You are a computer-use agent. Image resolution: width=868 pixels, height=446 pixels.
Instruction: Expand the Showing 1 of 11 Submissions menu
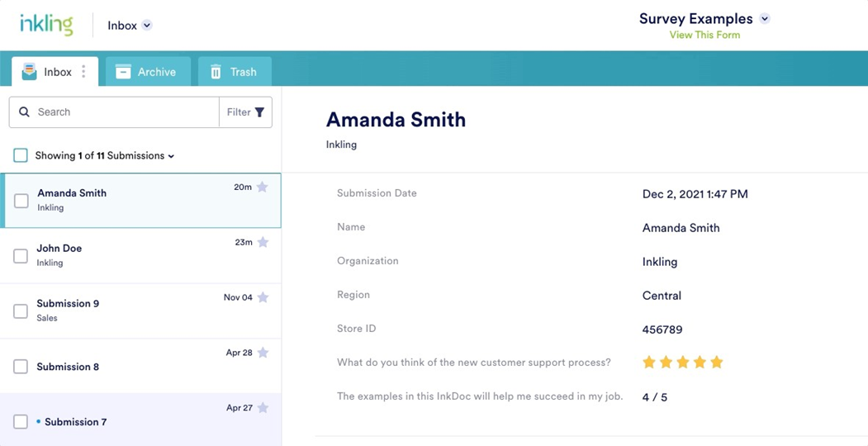[171, 156]
